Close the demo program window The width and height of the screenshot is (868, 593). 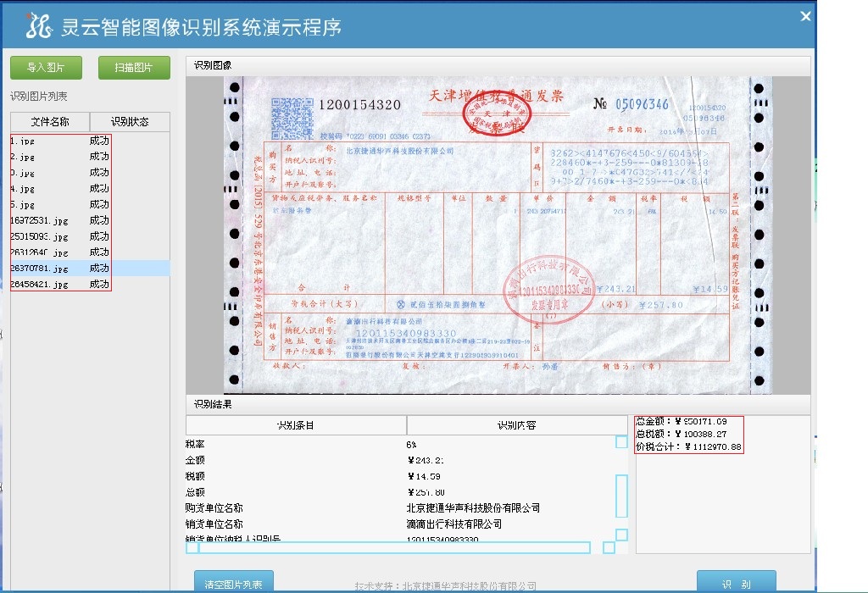coord(805,16)
